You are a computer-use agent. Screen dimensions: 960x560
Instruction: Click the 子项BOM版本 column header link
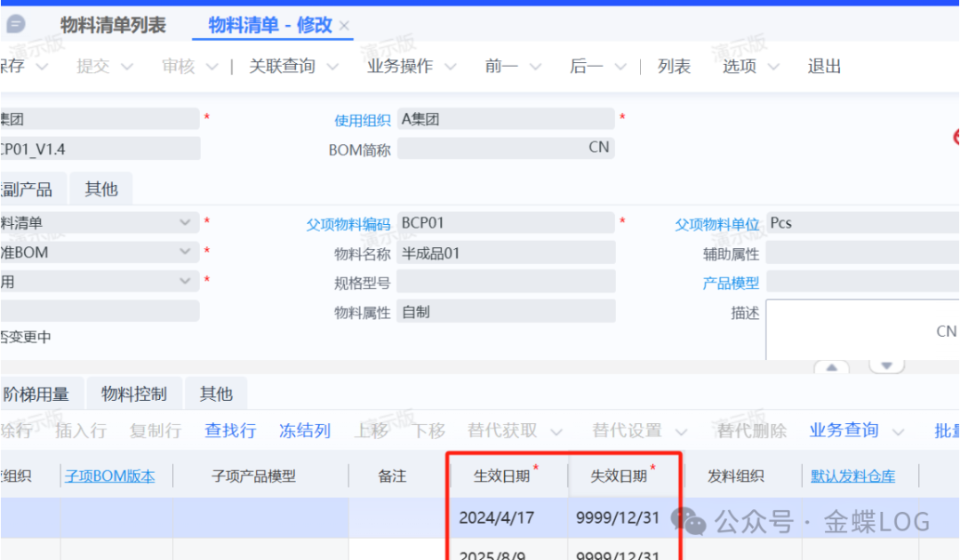click(109, 476)
